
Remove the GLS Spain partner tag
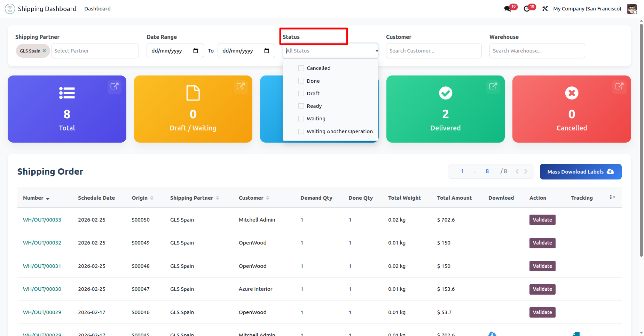(44, 51)
